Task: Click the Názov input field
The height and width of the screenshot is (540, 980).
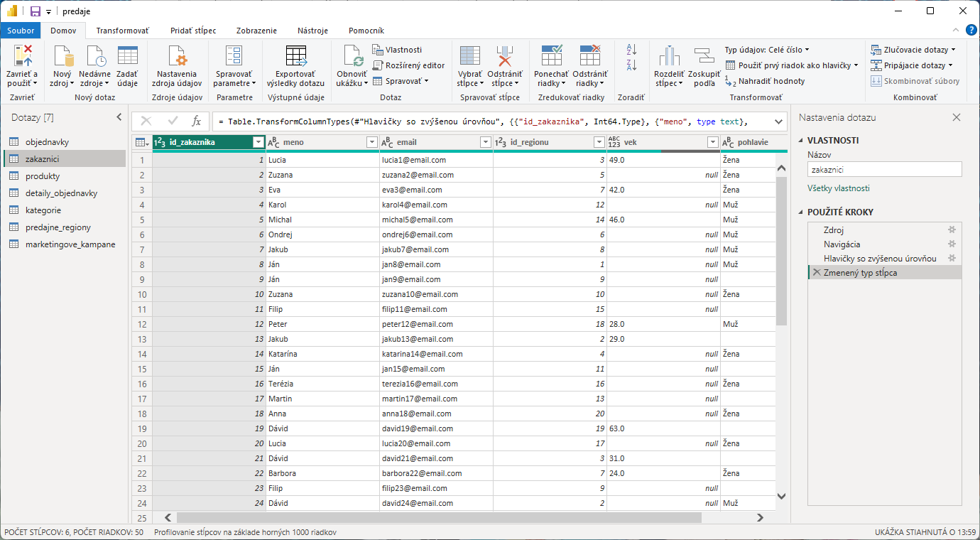Action: 884,170
